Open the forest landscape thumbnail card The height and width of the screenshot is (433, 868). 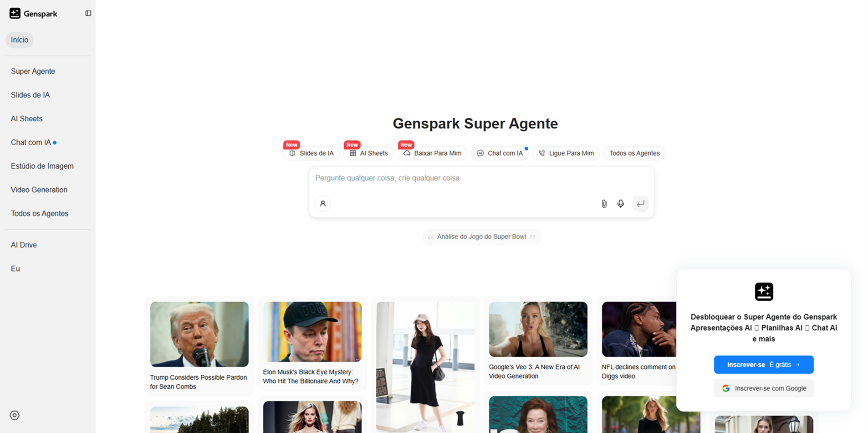[x=199, y=420]
